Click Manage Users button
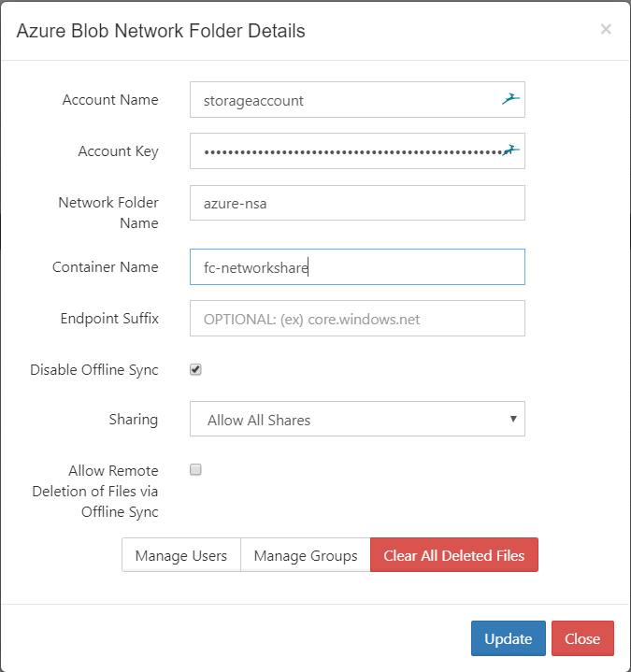Screen dimensions: 631x672 [x=181, y=555]
